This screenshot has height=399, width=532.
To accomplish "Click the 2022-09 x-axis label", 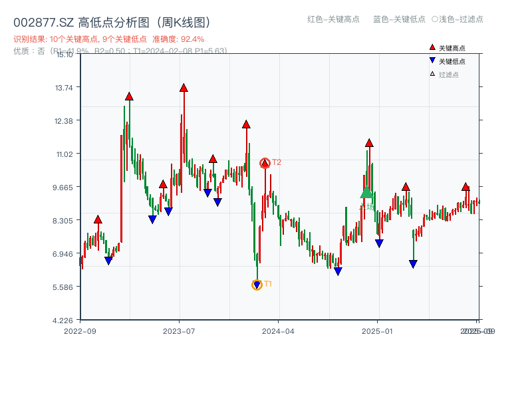I will coord(81,329).
